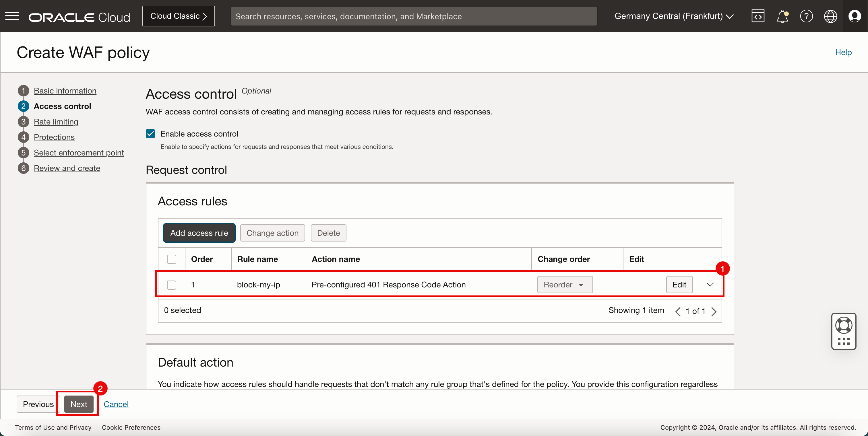Open the Germany Central region selector
Image resolution: width=868 pixels, height=436 pixels.
point(674,16)
